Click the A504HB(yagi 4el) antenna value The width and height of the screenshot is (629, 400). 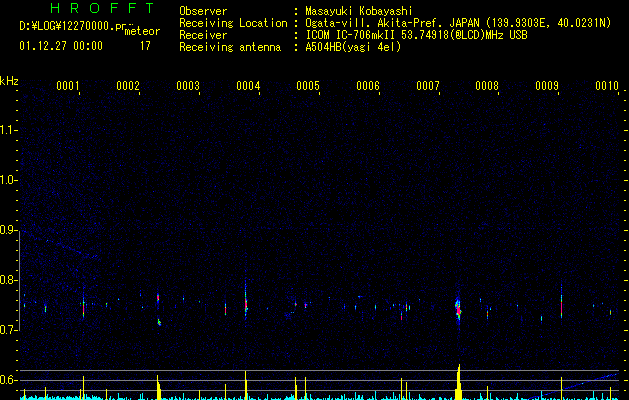point(353,47)
